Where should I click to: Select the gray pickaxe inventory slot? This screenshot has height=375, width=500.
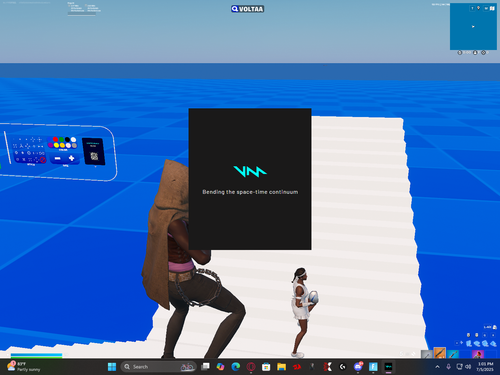click(x=427, y=354)
